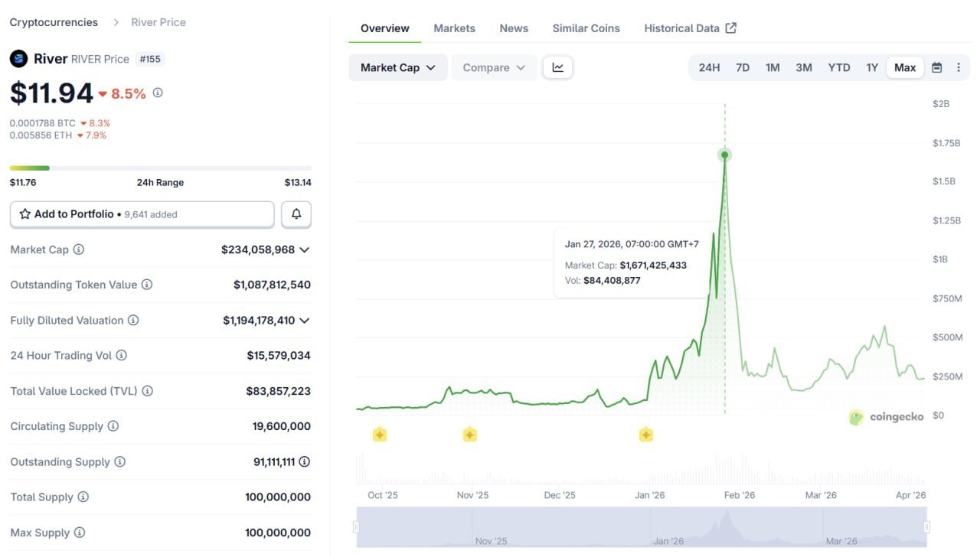Viewport: 980px width, 557px height.
Task: Select the YTD time range
Action: [x=838, y=67]
